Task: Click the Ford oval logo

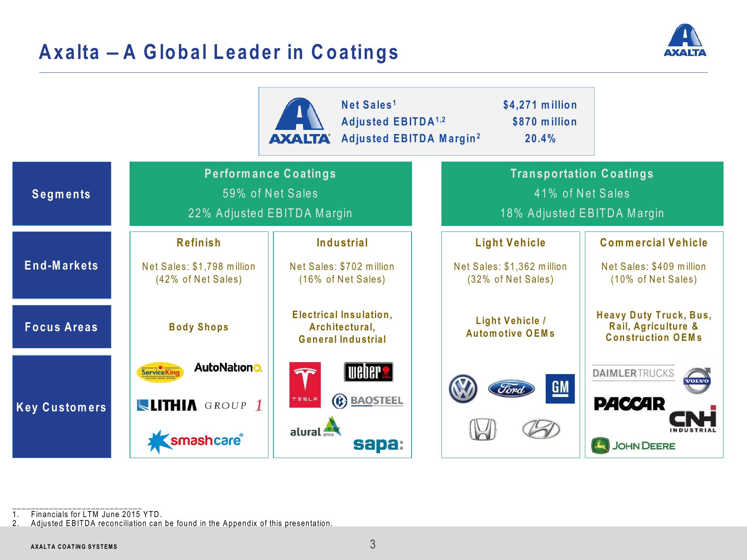Action: [511, 389]
